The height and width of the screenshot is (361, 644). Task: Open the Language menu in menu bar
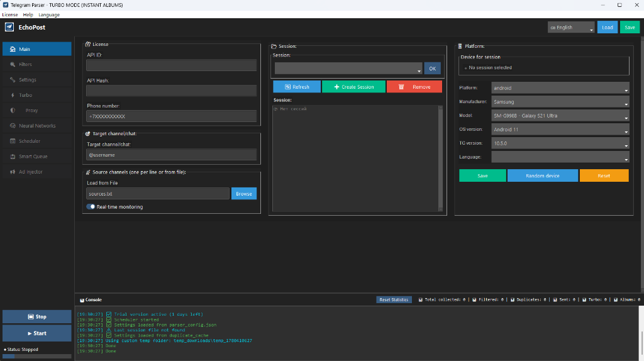49,14
